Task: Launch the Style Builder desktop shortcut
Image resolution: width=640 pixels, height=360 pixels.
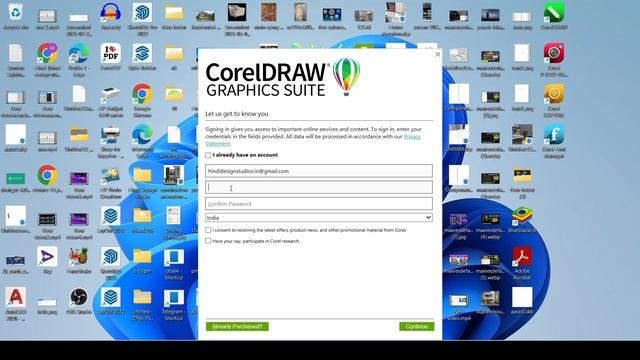Action: (x=142, y=53)
